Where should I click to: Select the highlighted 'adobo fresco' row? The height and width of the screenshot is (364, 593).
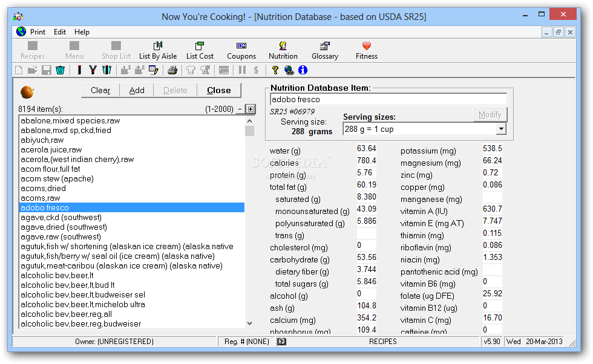pos(132,208)
